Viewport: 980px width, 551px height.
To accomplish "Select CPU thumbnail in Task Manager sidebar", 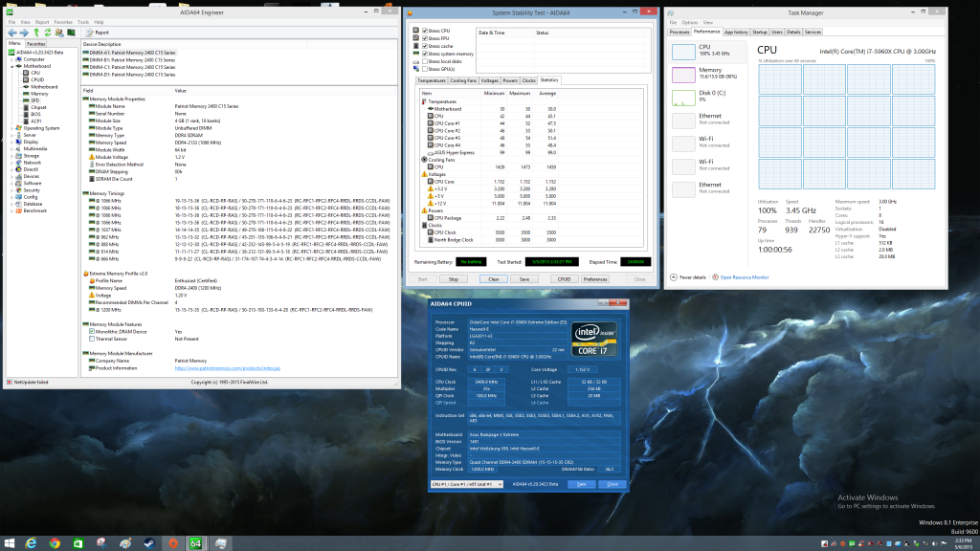I will tap(683, 52).
